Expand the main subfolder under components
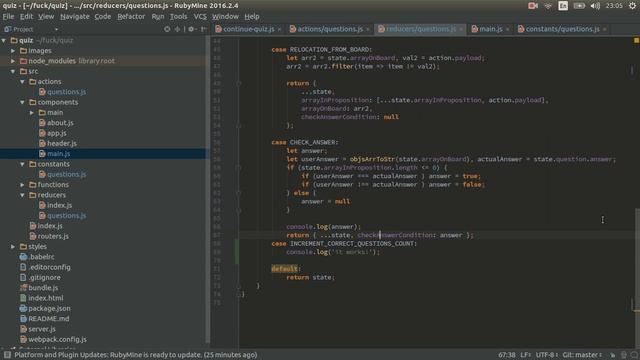The width and height of the screenshot is (640, 360). [x=32, y=113]
